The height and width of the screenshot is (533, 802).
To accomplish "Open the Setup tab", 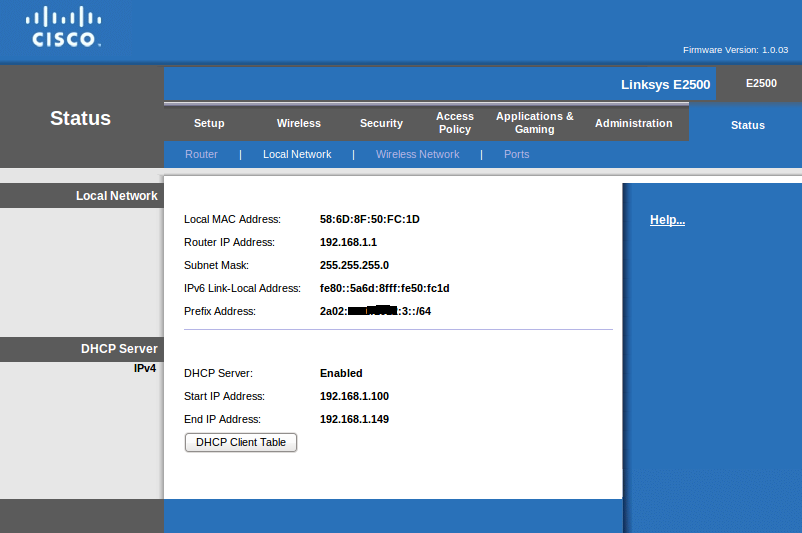I will (x=209, y=123).
